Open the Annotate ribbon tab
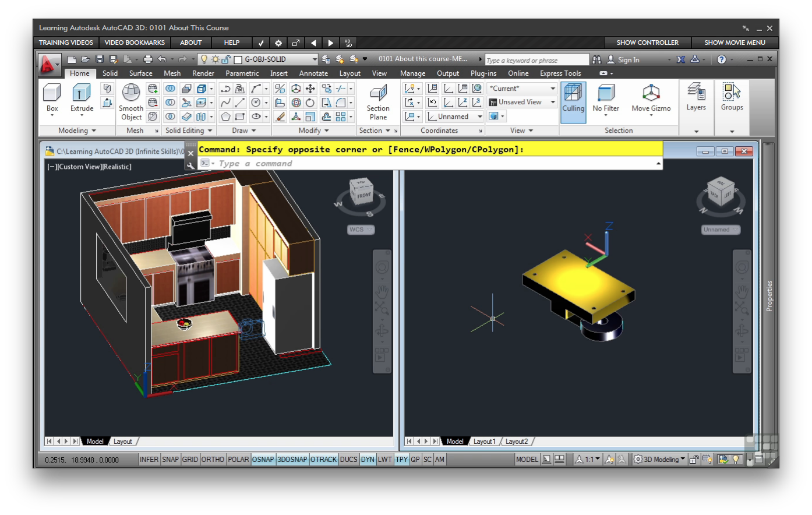 point(313,73)
